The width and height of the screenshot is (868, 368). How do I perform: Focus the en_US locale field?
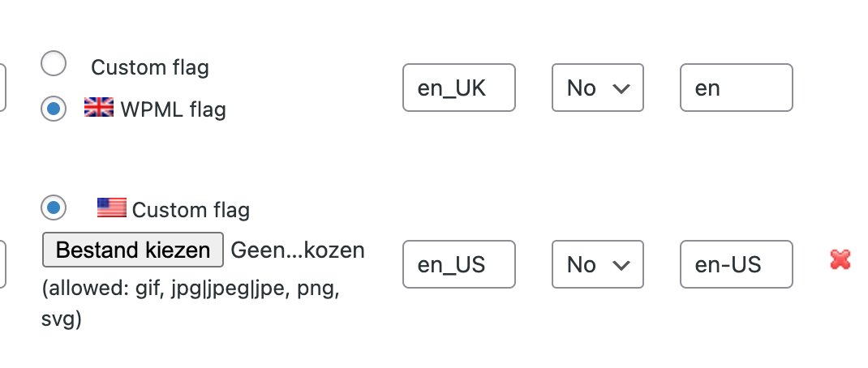tap(459, 264)
